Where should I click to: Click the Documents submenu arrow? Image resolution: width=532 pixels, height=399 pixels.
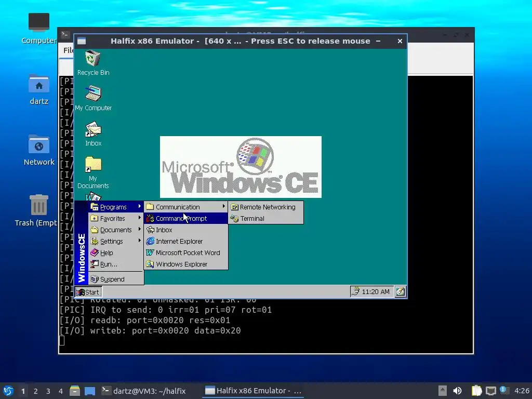point(139,229)
